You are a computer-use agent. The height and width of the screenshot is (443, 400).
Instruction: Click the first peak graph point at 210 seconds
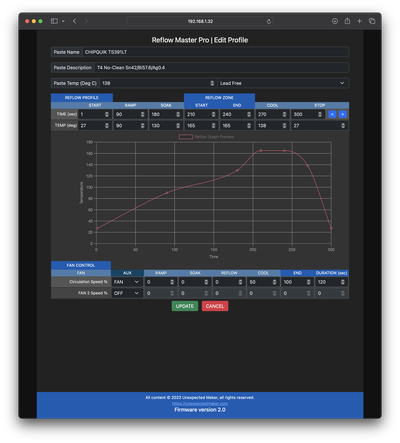261,151
